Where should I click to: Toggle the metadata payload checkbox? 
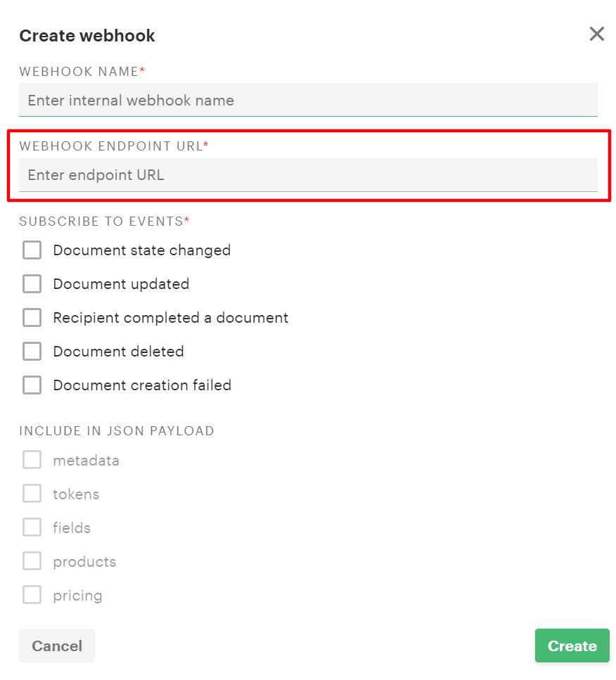pyautogui.click(x=32, y=460)
